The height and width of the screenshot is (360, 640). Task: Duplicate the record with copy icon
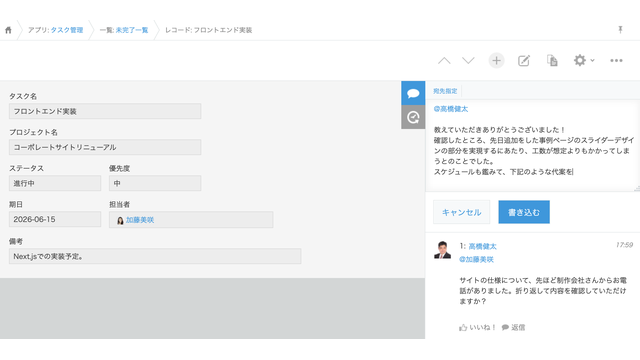(552, 61)
